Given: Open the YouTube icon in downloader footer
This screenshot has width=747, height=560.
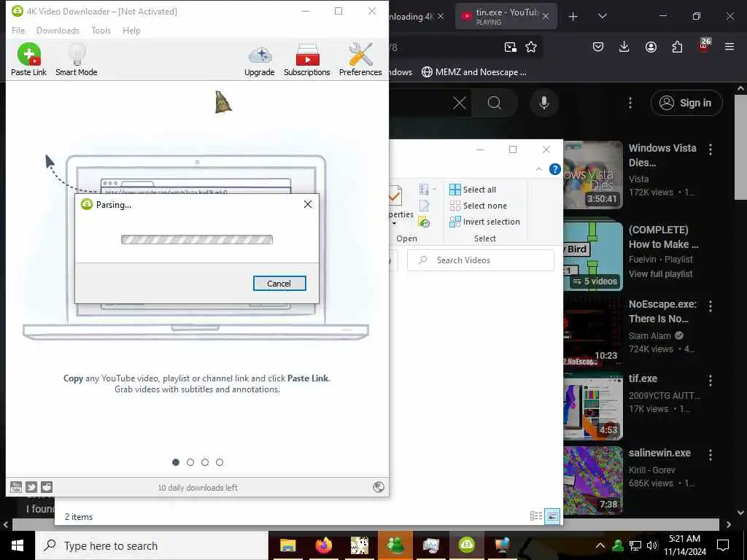Looking at the screenshot, I should tap(16, 486).
